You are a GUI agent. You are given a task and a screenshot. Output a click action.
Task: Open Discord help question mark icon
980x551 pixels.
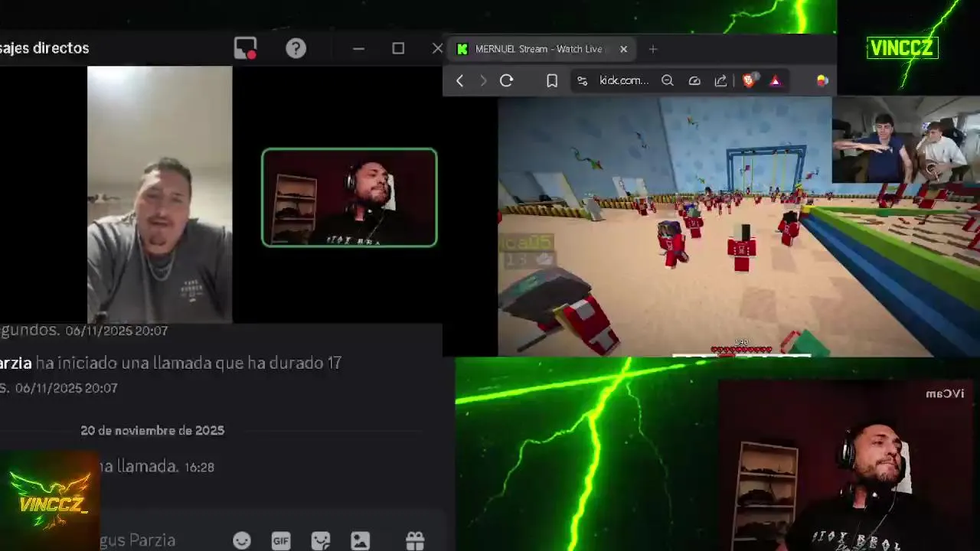point(296,48)
